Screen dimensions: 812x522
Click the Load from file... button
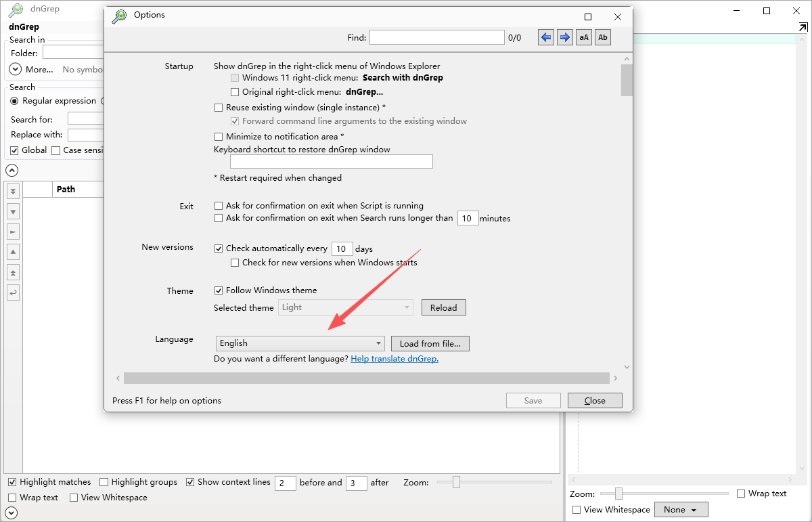coord(430,343)
